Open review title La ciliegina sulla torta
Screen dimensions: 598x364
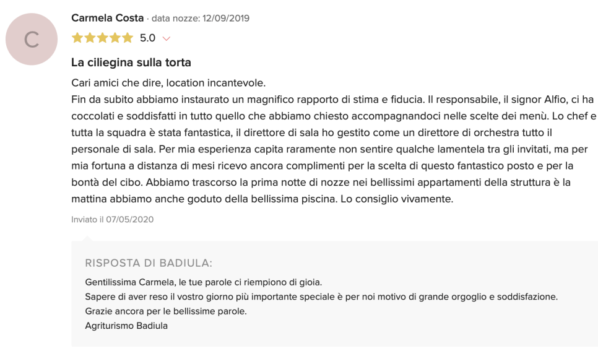(131, 62)
